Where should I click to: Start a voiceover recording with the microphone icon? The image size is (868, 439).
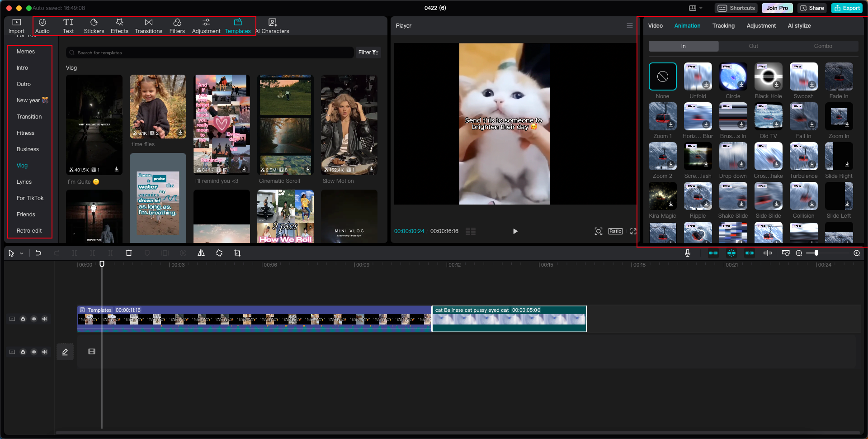tap(687, 253)
